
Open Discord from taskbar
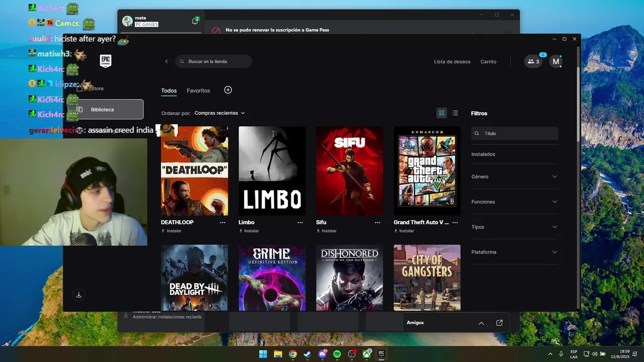[323, 354]
